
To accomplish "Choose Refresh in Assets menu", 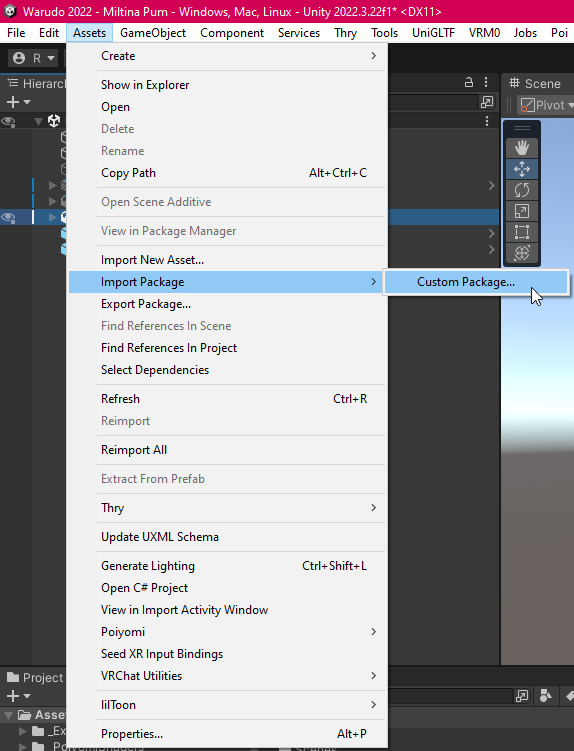I will (x=227, y=399).
